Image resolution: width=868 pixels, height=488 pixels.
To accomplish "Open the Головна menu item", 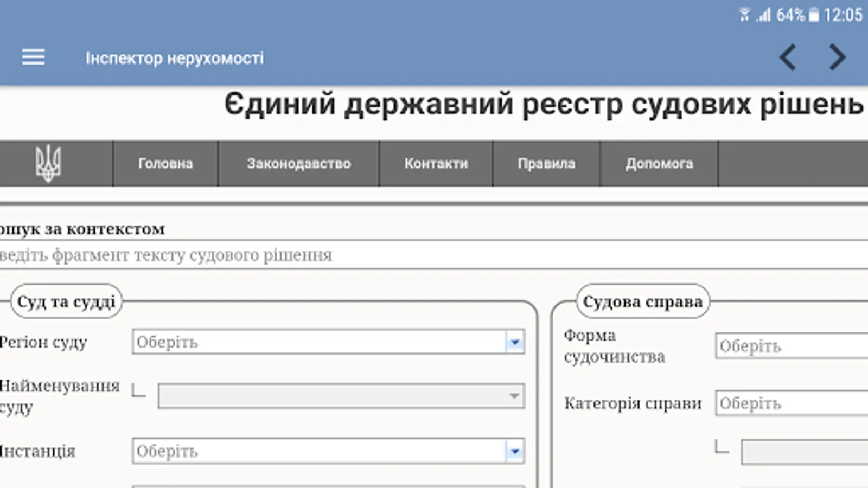I will 165,163.
